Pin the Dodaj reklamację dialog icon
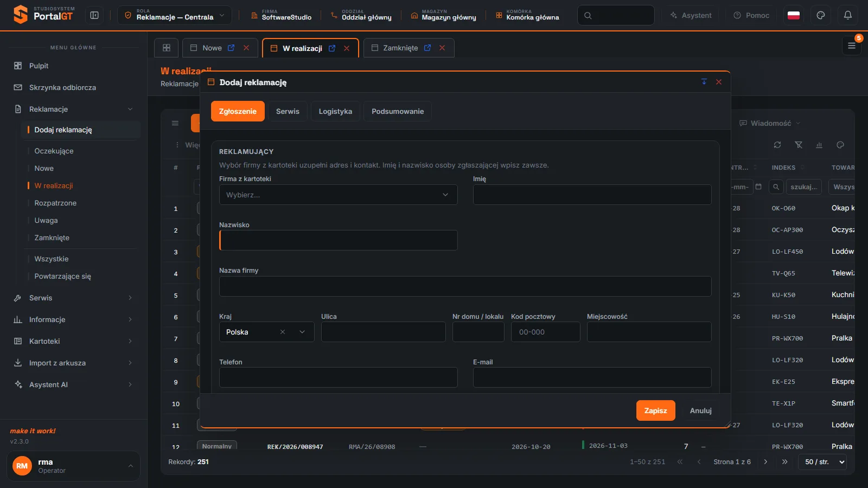Viewport: 868px width, 488px height. pyautogui.click(x=704, y=82)
